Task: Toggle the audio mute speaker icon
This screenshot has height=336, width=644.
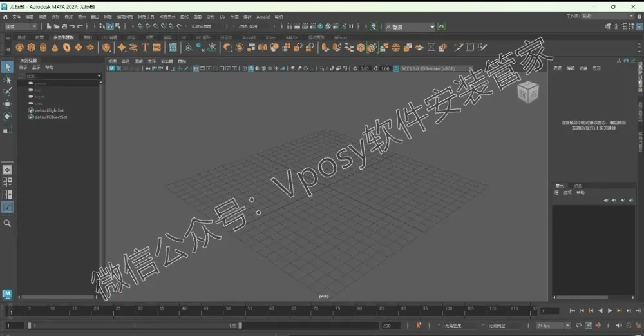Action: (619, 325)
